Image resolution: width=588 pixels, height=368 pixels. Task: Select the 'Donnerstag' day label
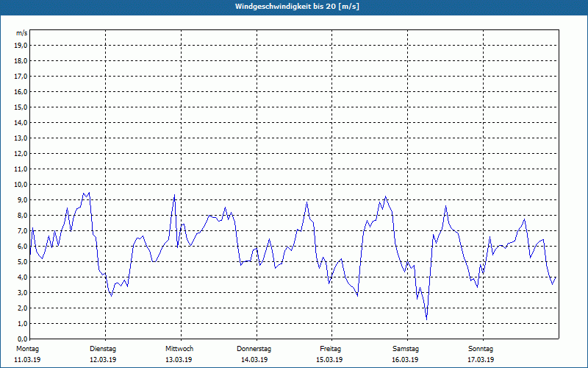coord(254,349)
